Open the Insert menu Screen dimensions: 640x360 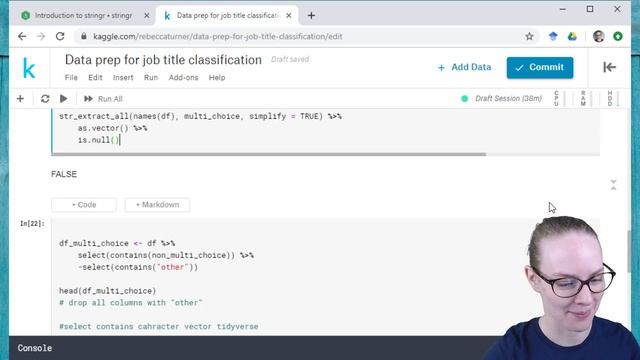coord(123,78)
